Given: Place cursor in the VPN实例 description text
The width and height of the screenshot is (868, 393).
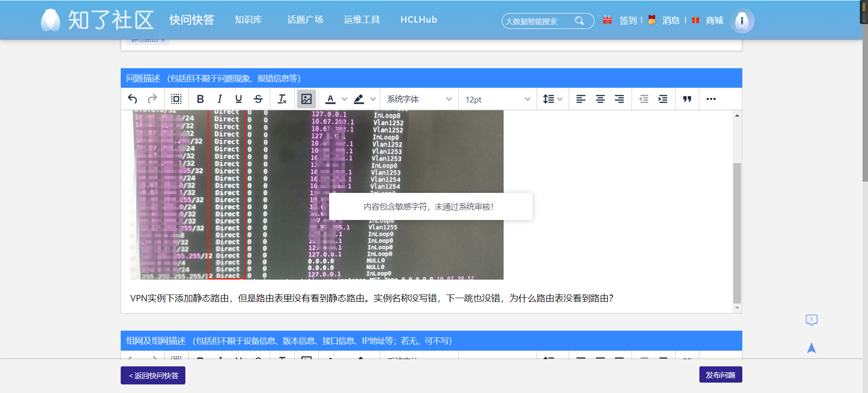Looking at the screenshot, I should [372, 298].
